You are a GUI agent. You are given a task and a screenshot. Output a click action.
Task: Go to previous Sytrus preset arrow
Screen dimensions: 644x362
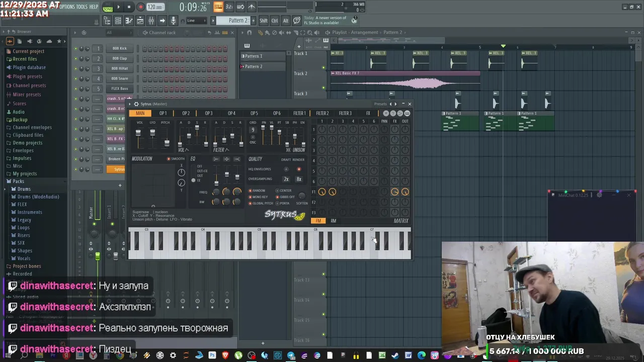pos(390,104)
